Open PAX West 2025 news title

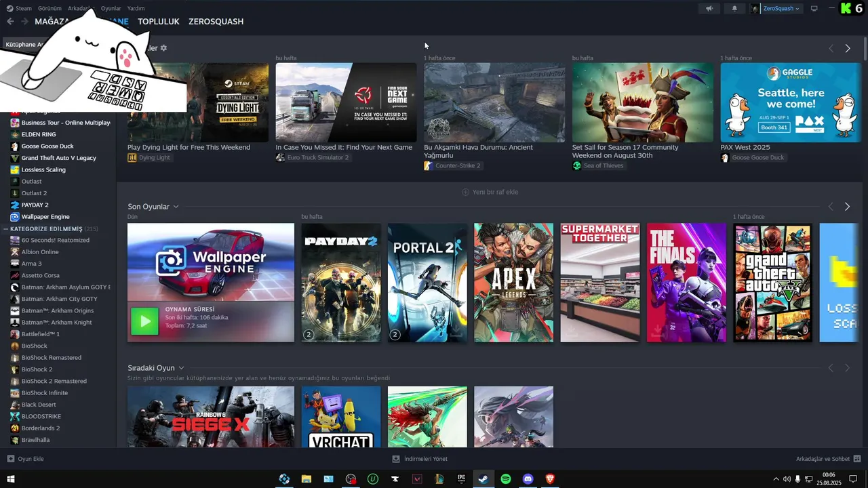click(745, 147)
